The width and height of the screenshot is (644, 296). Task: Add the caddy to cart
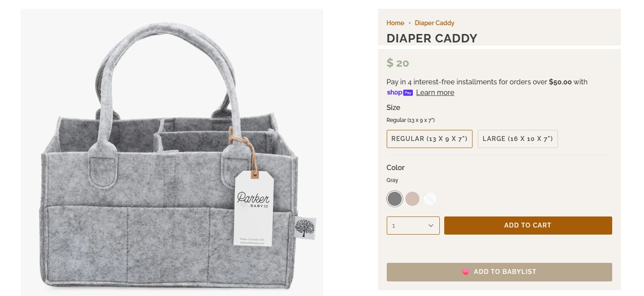click(528, 225)
